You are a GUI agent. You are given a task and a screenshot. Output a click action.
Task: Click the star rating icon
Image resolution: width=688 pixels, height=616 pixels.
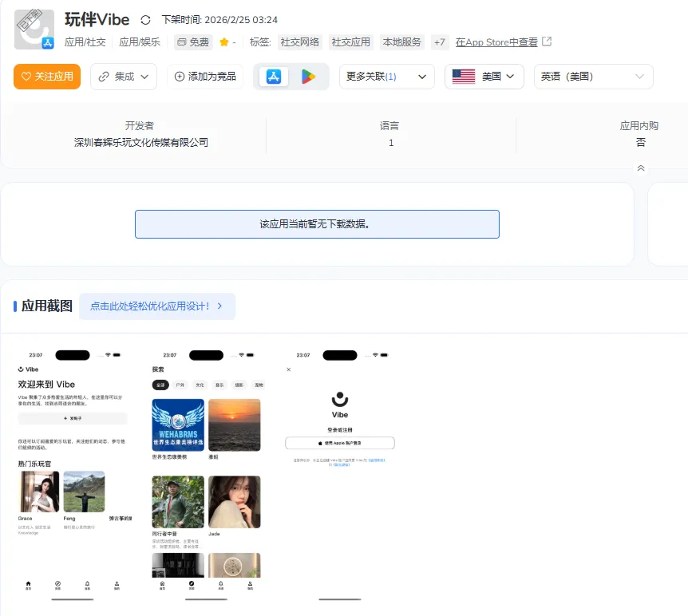point(224,42)
